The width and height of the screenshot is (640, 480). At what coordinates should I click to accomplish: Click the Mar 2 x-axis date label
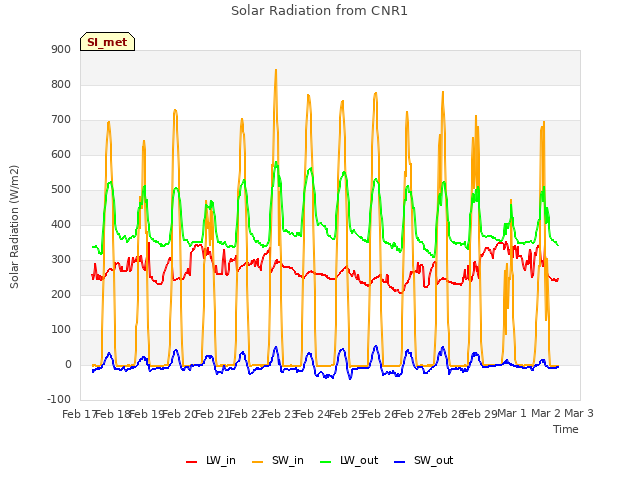546,413
